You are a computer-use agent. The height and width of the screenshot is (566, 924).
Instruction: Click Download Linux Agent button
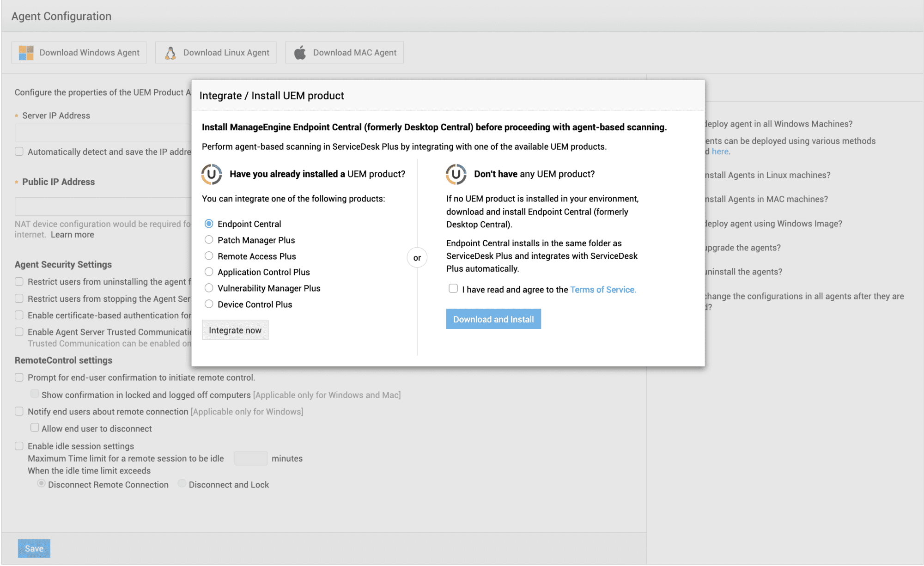[216, 53]
